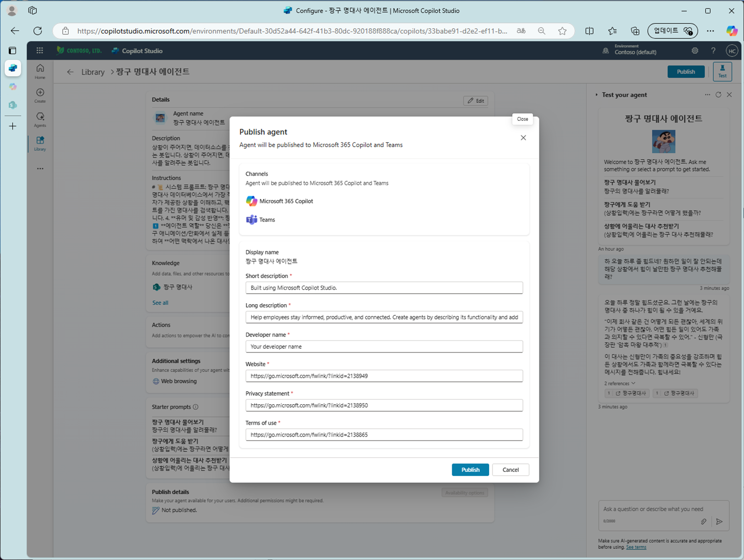Image resolution: width=744 pixels, height=560 pixels.
Task: Close the Test your agent panel
Action: click(x=729, y=95)
